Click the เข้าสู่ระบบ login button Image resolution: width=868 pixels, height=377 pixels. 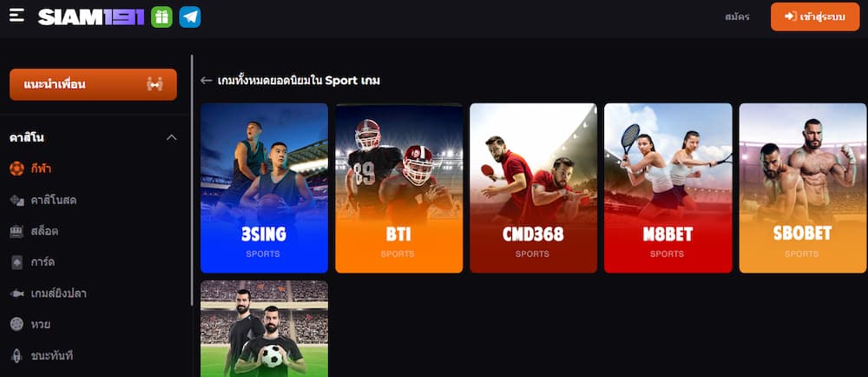pyautogui.click(x=815, y=17)
